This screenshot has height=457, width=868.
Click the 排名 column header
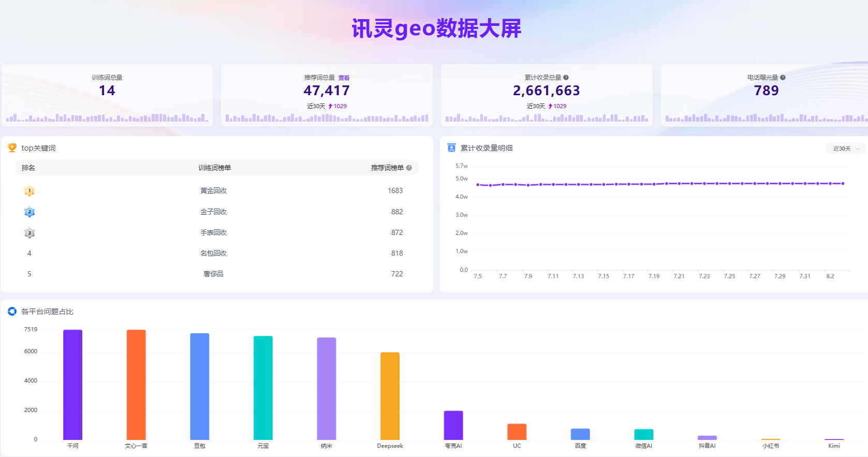(28, 168)
